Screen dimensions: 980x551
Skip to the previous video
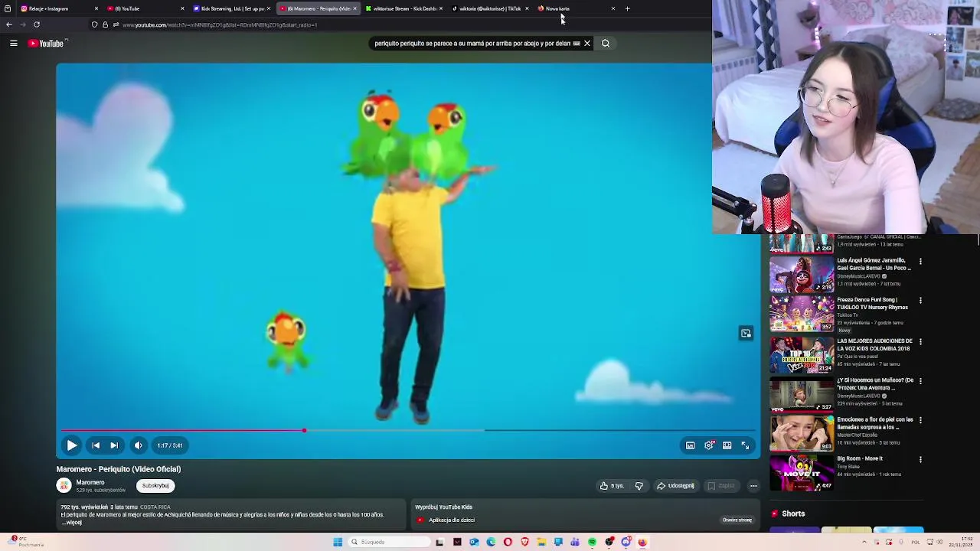click(96, 445)
